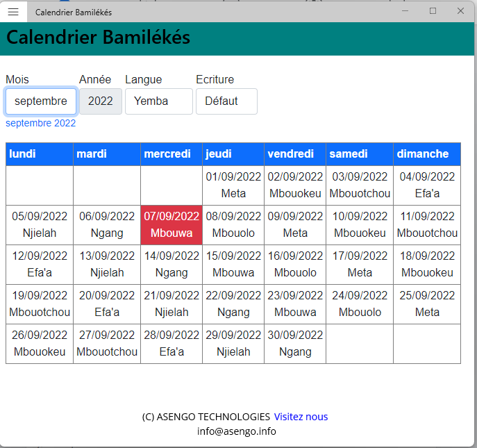Viewport: 477px width, 448px height.
Task: Minimize the Calendrier Bamilékés window
Action: point(405,11)
